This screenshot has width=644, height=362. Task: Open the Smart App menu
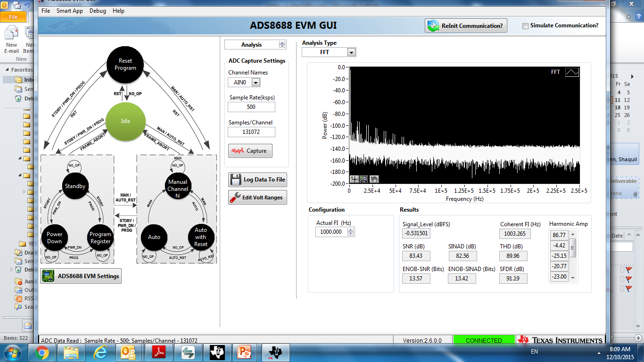(70, 10)
